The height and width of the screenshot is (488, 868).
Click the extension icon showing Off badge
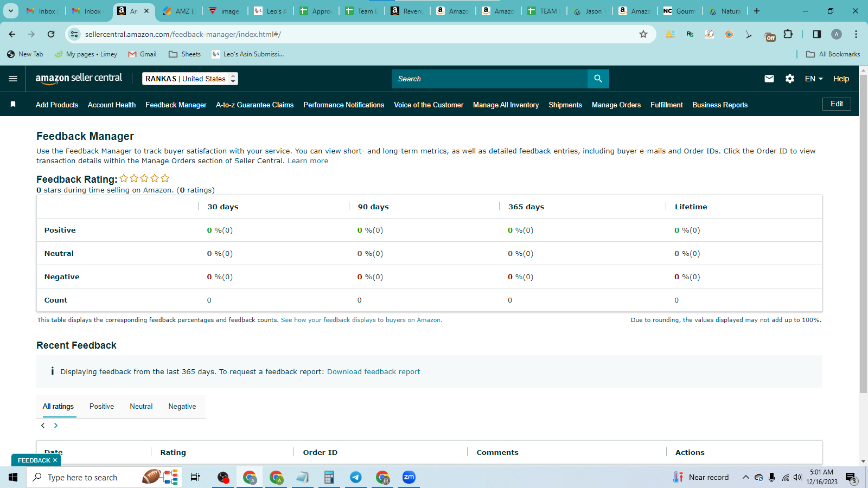770,36
